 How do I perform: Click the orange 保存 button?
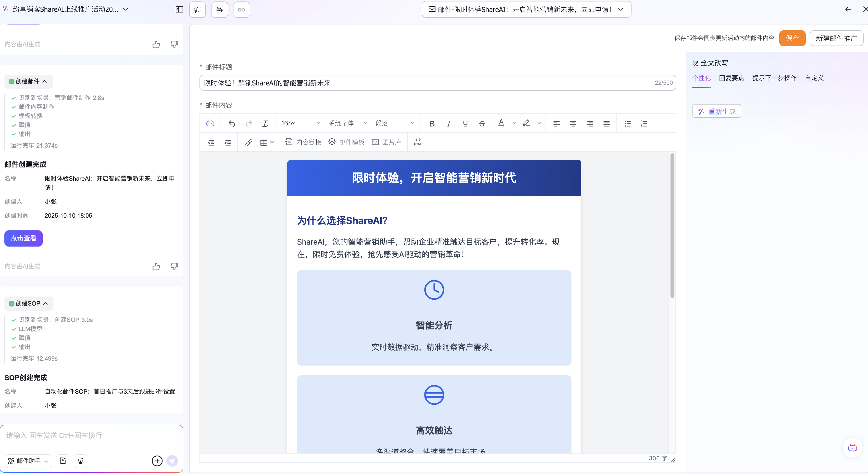tap(792, 38)
